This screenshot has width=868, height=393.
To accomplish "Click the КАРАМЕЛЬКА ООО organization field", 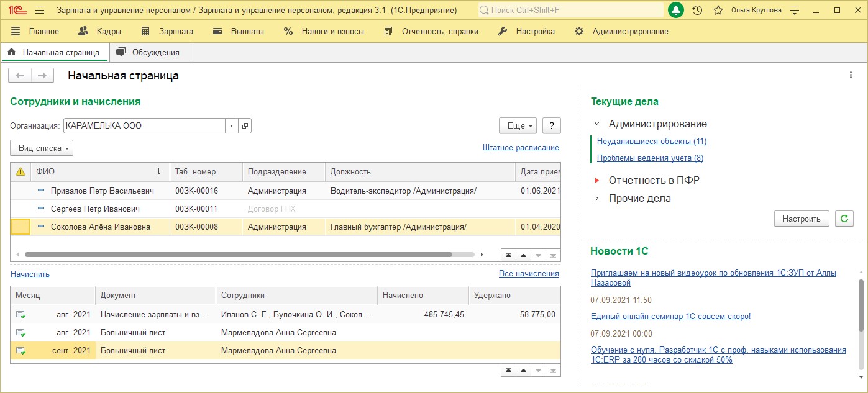I will click(144, 125).
